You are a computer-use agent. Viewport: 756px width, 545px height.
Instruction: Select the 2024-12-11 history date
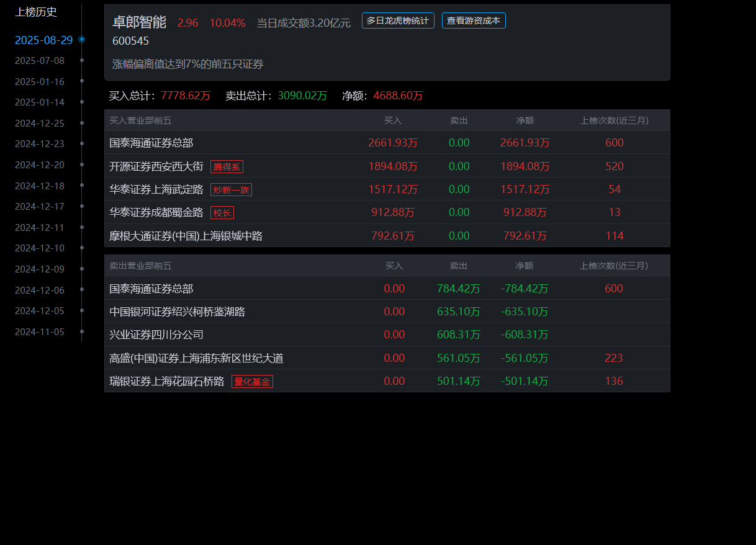[x=40, y=227]
